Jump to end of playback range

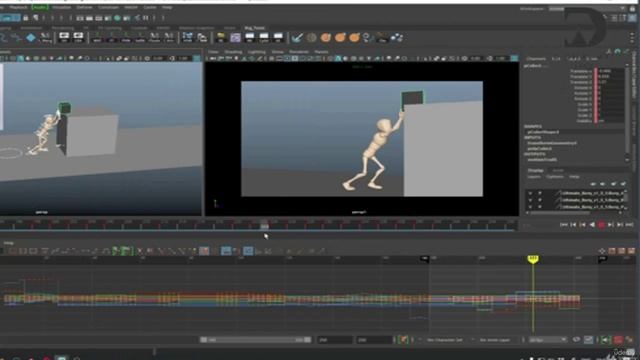629,224
